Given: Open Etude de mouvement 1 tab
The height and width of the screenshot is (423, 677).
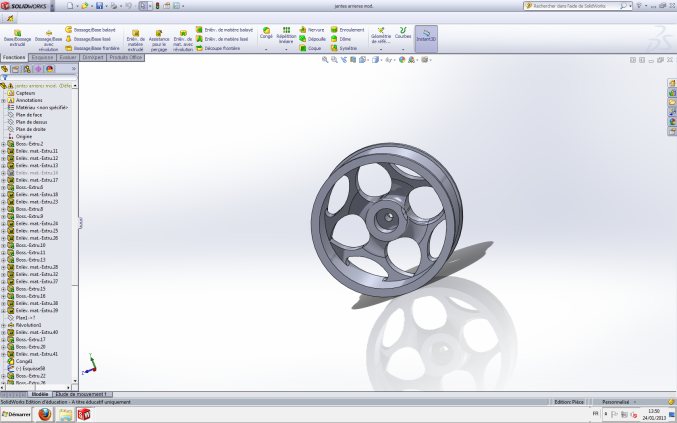Looking at the screenshot, I should tap(82, 394).
